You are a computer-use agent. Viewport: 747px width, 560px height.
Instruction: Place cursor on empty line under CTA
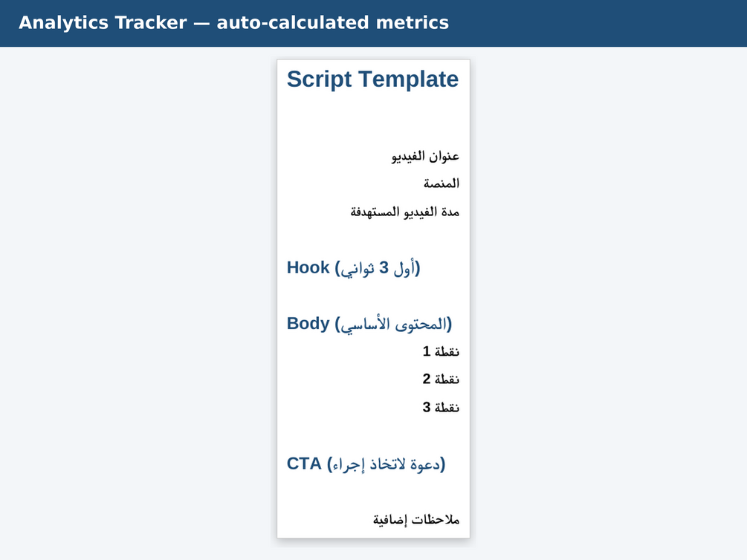click(x=372, y=492)
